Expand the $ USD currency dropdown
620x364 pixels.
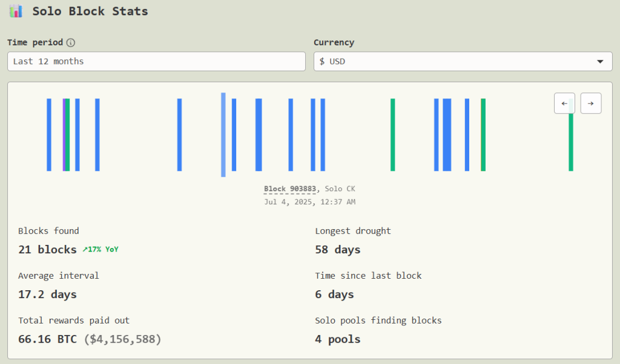(463, 62)
